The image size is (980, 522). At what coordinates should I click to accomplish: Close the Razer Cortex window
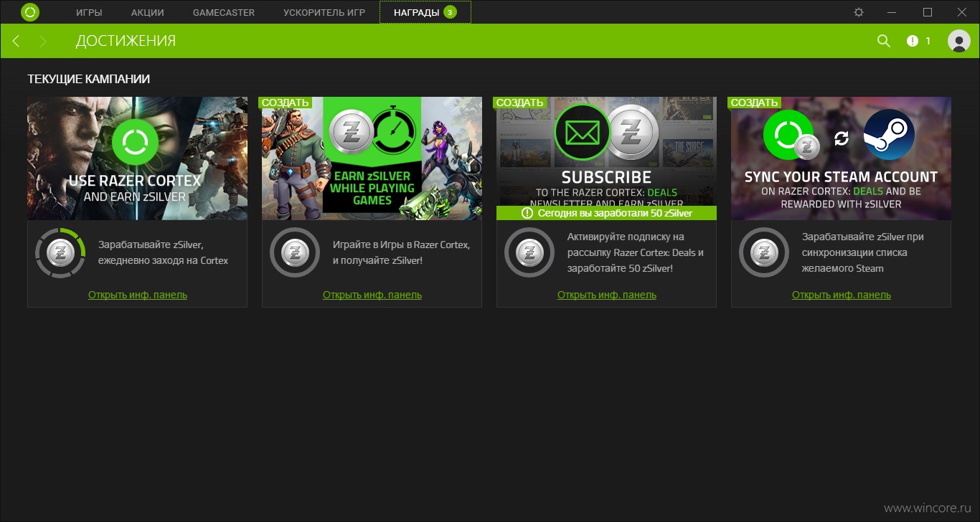[962, 12]
